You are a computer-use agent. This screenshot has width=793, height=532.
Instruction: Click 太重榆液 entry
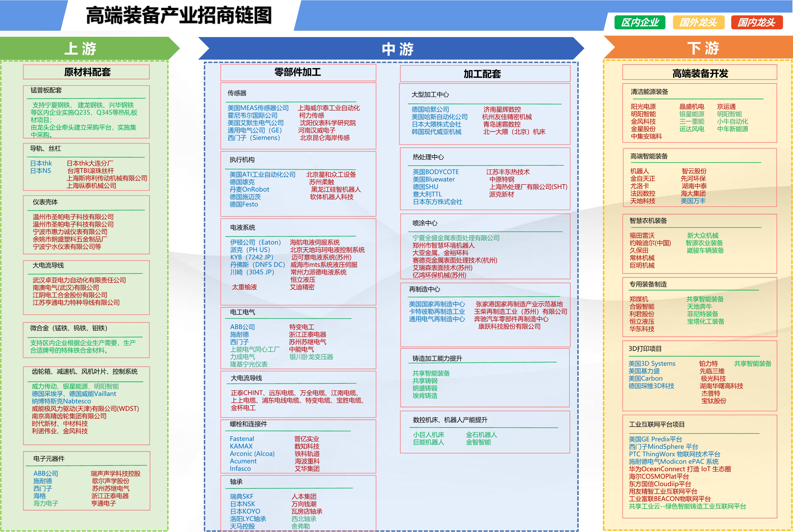pos(244,287)
